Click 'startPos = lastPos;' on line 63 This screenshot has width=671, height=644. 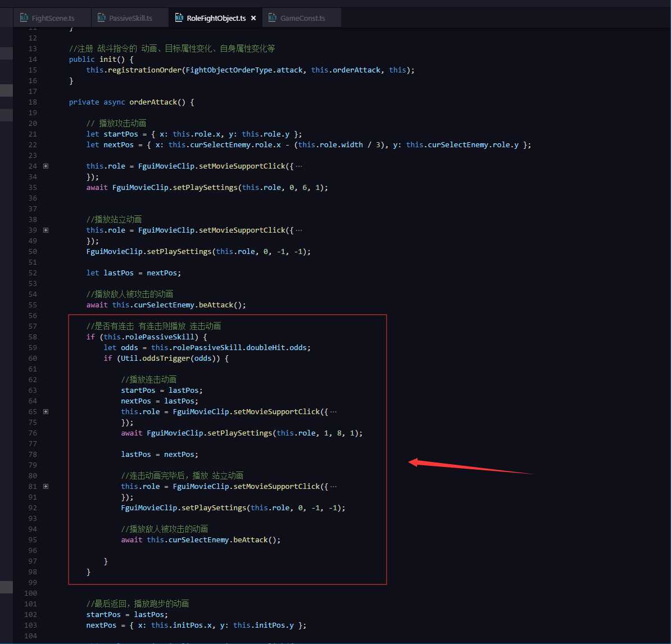[x=162, y=390]
